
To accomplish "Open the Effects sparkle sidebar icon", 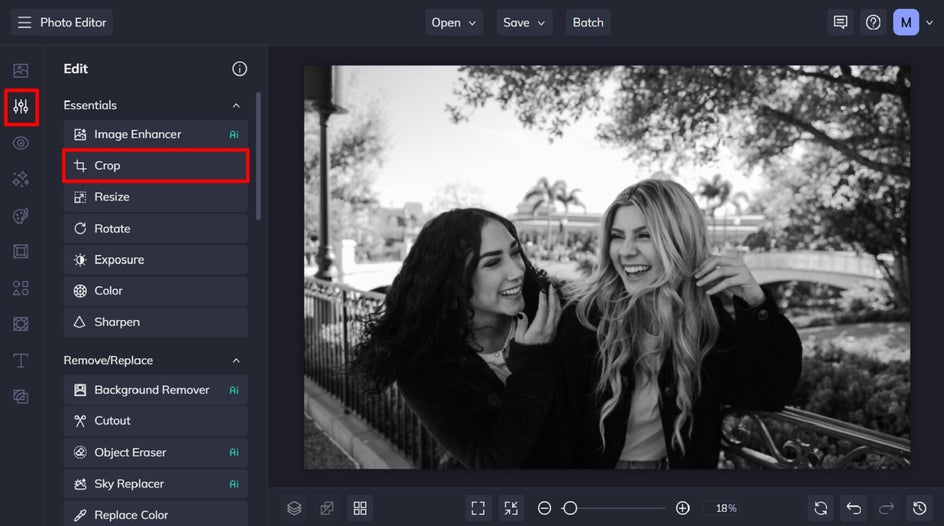I will (20, 179).
